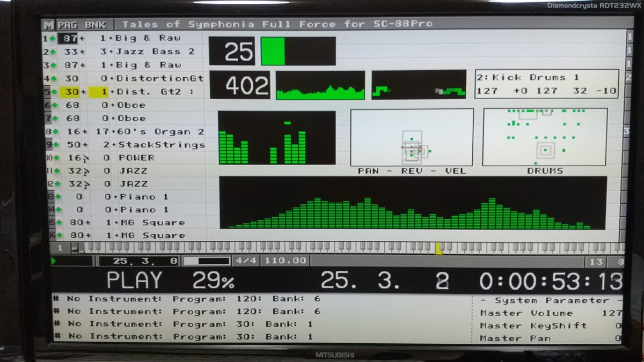Screen dimensions: 644x362
Task: Select MG Square on channel 15
Action: pos(152,223)
